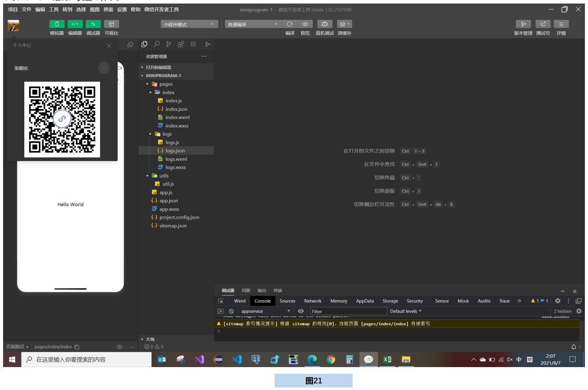
Task: Switch to the Wxml devtools tab
Action: (x=240, y=301)
